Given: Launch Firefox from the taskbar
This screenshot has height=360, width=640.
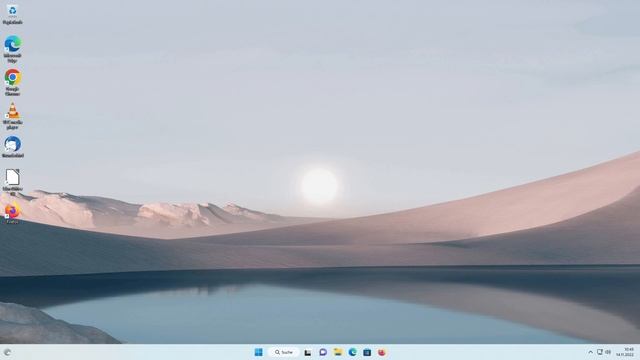Looking at the screenshot, I should (x=382, y=352).
